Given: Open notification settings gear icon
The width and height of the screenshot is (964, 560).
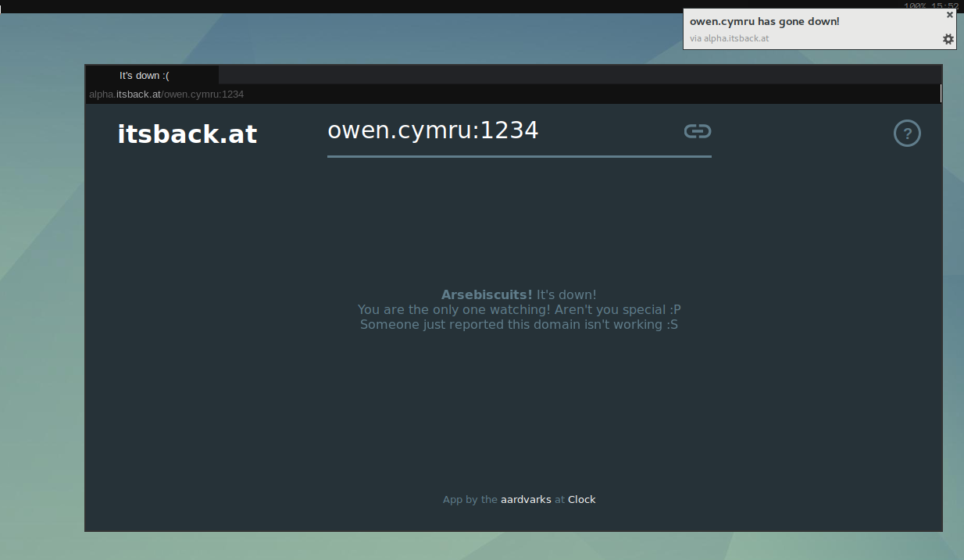Looking at the screenshot, I should tap(948, 39).
